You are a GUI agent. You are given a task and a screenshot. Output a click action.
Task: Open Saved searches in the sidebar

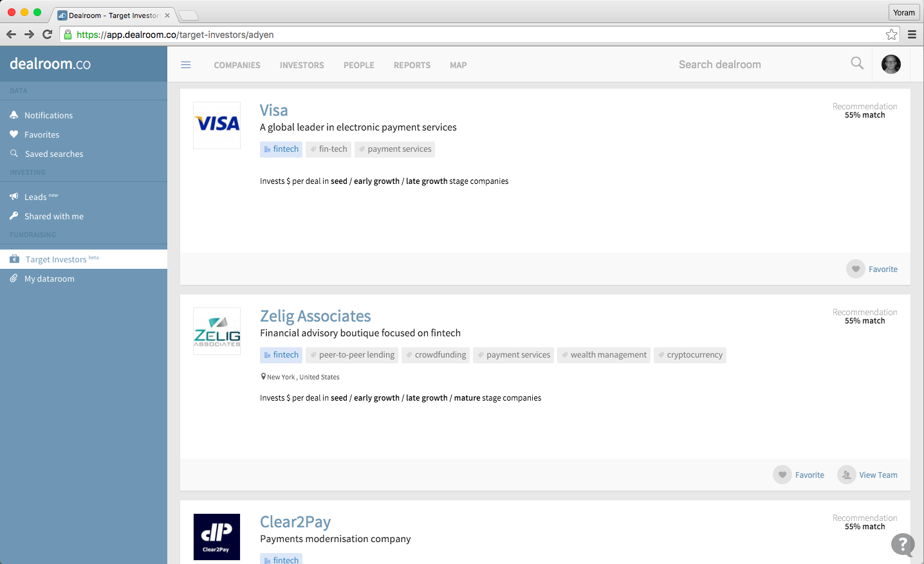(x=54, y=154)
